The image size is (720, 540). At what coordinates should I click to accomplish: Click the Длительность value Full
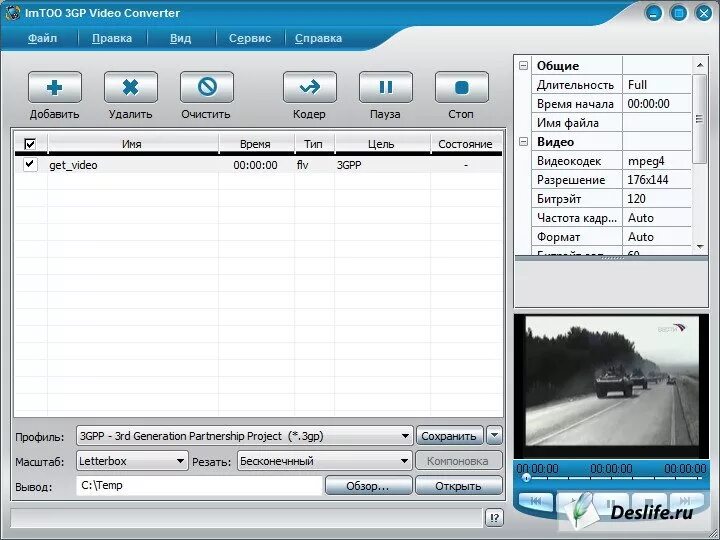coord(657,85)
